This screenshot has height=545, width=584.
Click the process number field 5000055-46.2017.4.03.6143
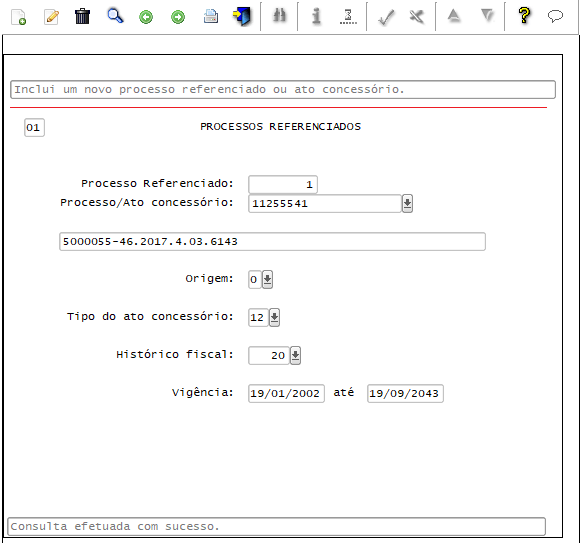(x=272, y=242)
